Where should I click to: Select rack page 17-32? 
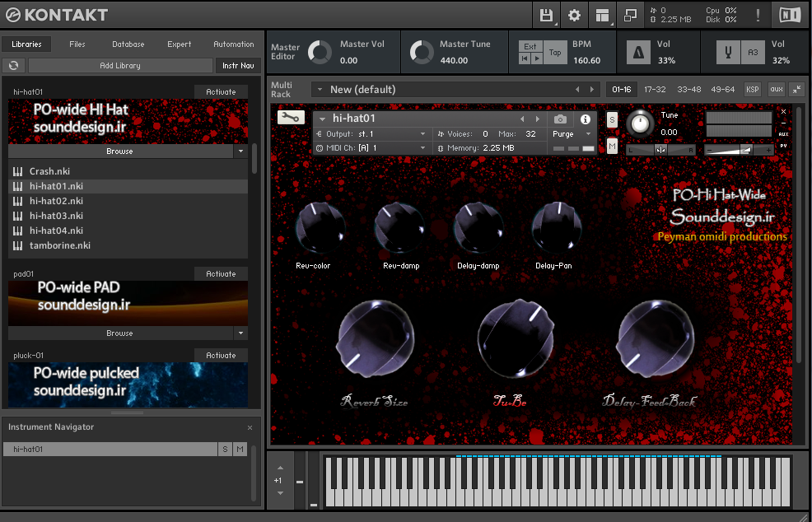[655, 89]
